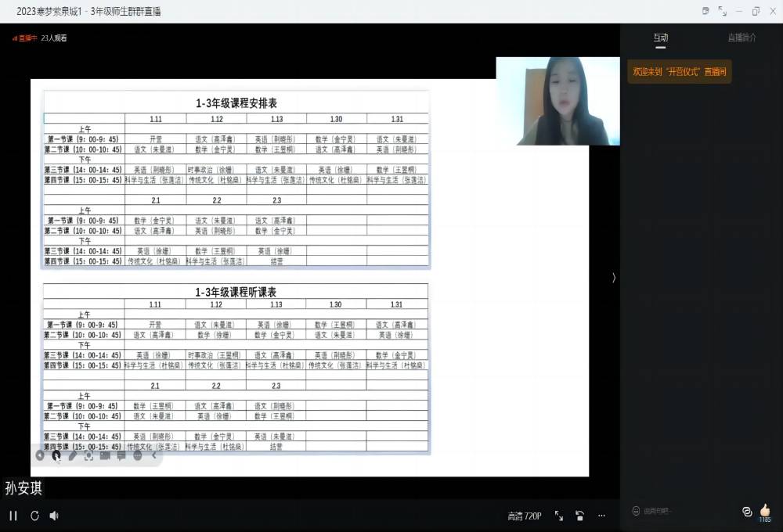Click the presenter's webcam video thumbnail
The image size is (783, 532).
point(557,101)
